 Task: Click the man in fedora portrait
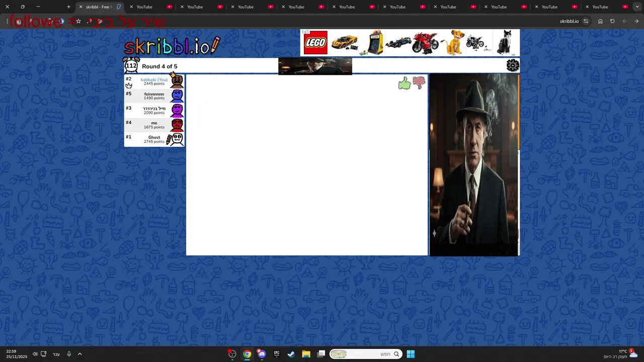pyautogui.click(x=474, y=165)
